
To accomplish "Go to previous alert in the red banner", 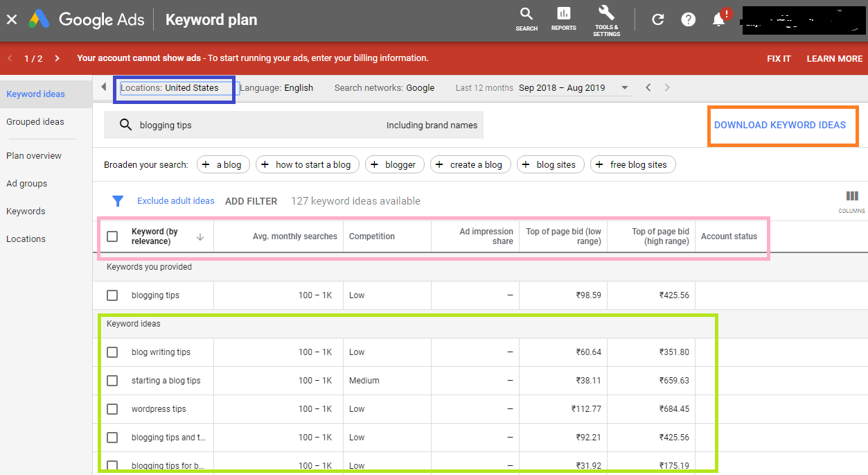I will coord(10,58).
